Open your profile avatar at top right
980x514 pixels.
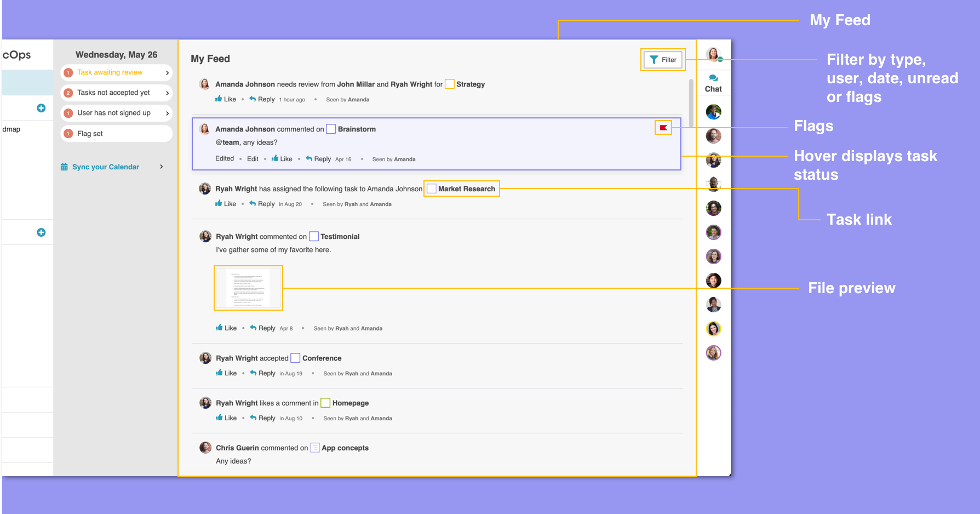(x=713, y=54)
